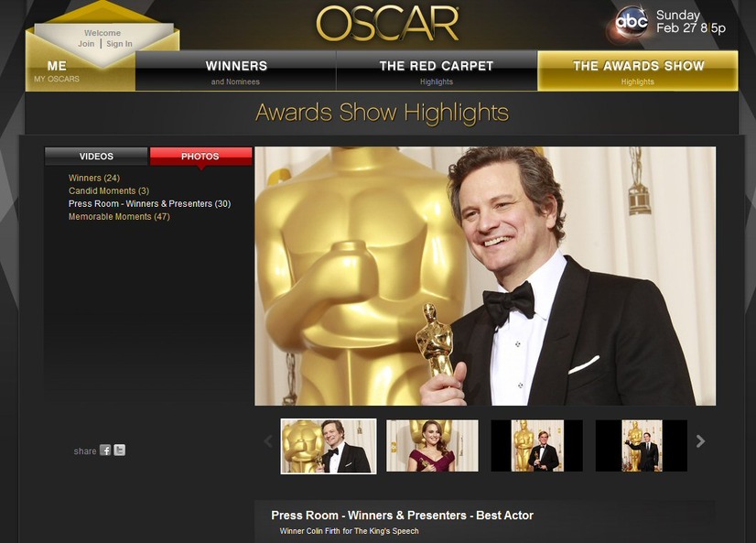Click the Sign In link
This screenshot has width=756, height=543.
119,44
